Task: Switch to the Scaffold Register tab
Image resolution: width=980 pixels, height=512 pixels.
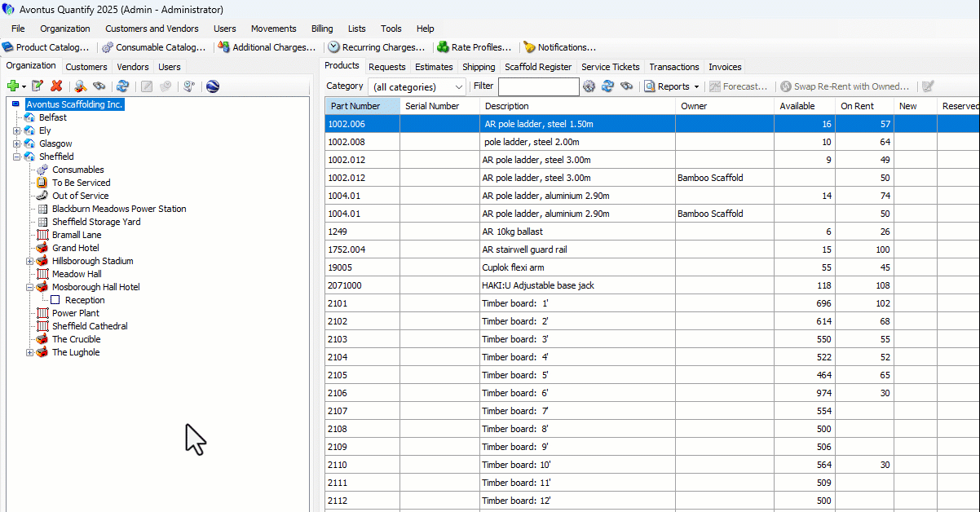Action: [x=538, y=67]
